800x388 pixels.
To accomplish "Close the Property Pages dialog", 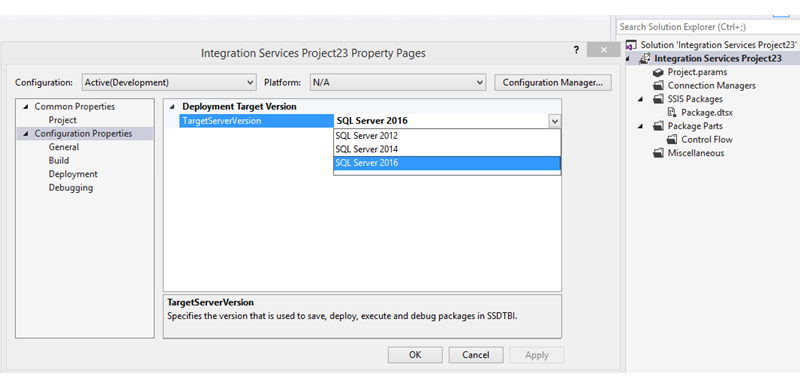I will [604, 50].
